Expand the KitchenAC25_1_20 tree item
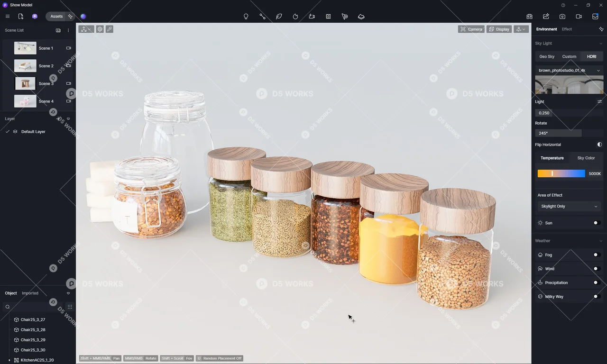The height and width of the screenshot is (364, 607). coord(9,360)
